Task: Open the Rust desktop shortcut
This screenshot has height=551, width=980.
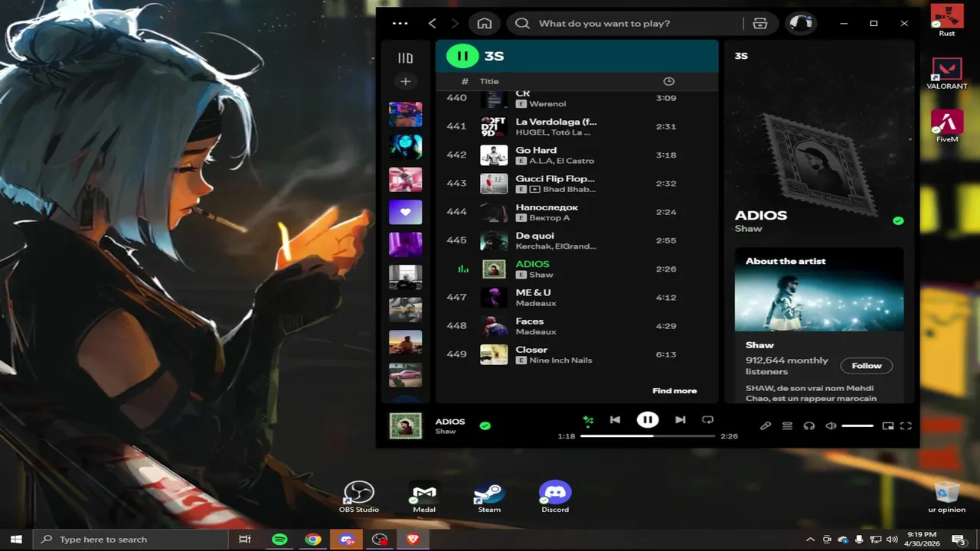Action: point(947,20)
